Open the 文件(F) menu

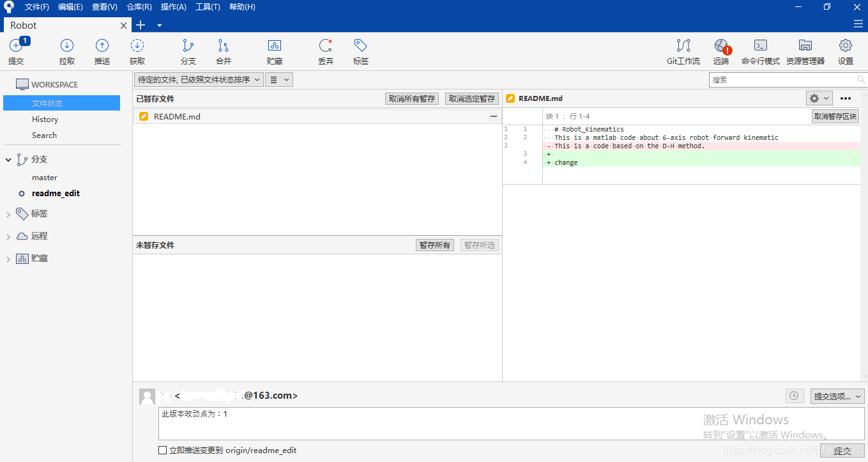(x=37, y=7)
